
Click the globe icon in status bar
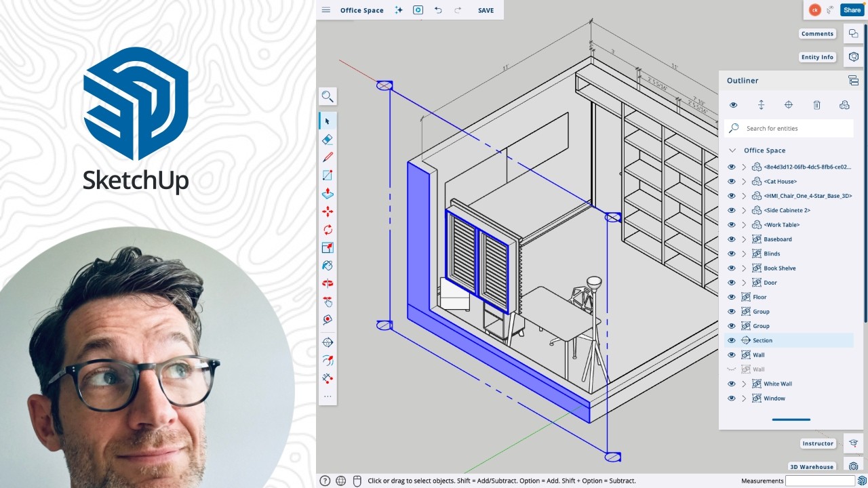341,481
